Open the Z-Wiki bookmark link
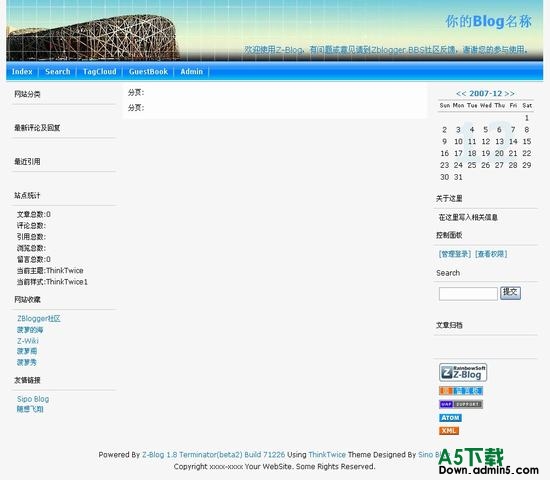The height and width of the screenshot is (480, 550). (28, 341)
